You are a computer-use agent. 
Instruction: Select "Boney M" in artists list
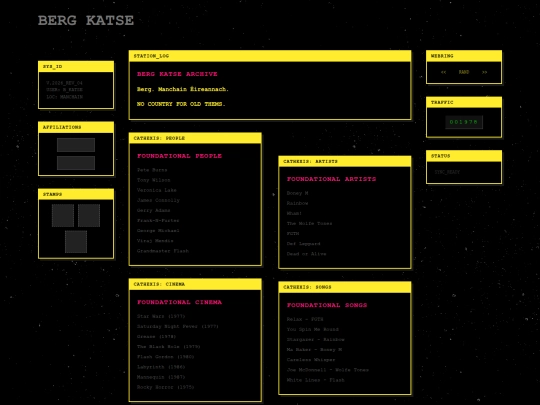pyautogui.click(x=297, y=193)
